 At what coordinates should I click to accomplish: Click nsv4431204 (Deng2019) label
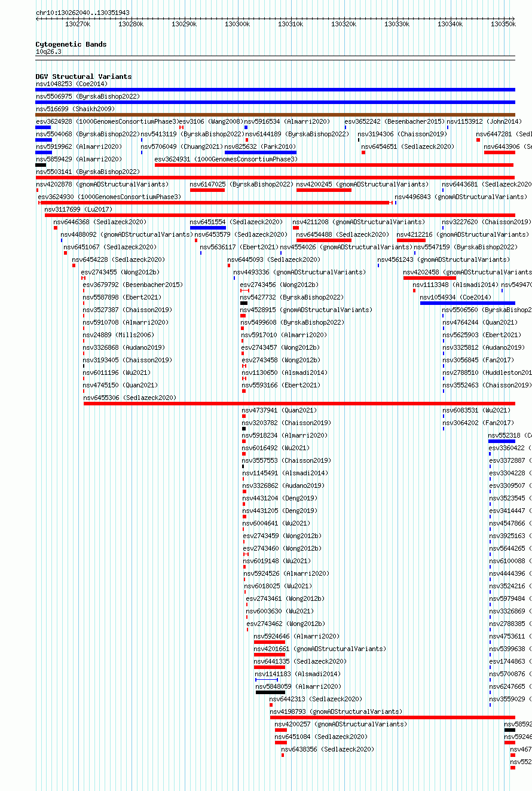(280, 498)
